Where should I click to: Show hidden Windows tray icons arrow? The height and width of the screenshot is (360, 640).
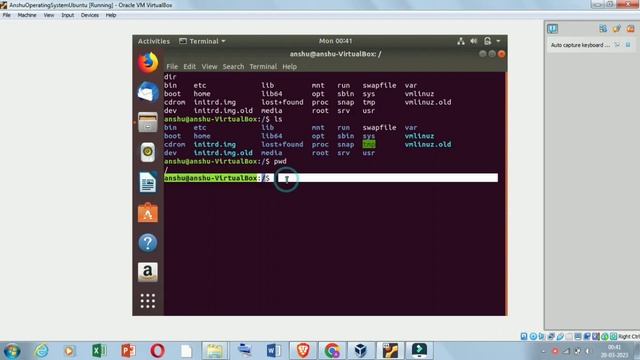[543, 351]
